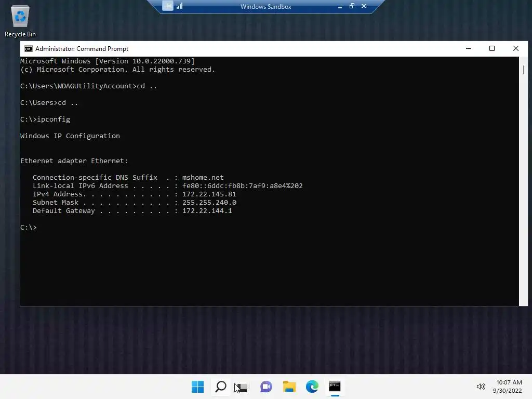Open the Recycle Bin desktop icon
532x399 pixels.
tap(20, 21)
